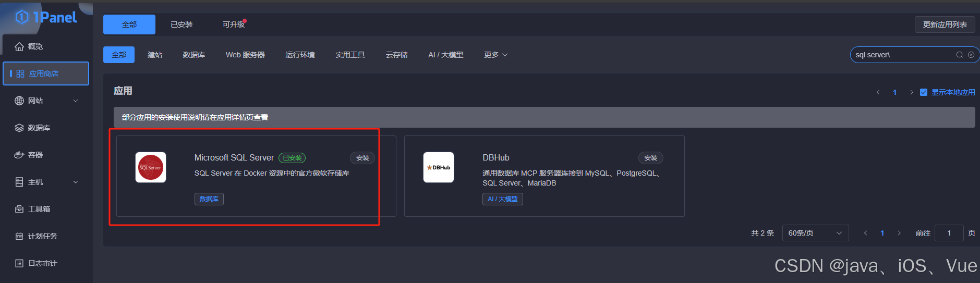
Task: Click the 1Panel logo
Action: (x=46, y=17)
